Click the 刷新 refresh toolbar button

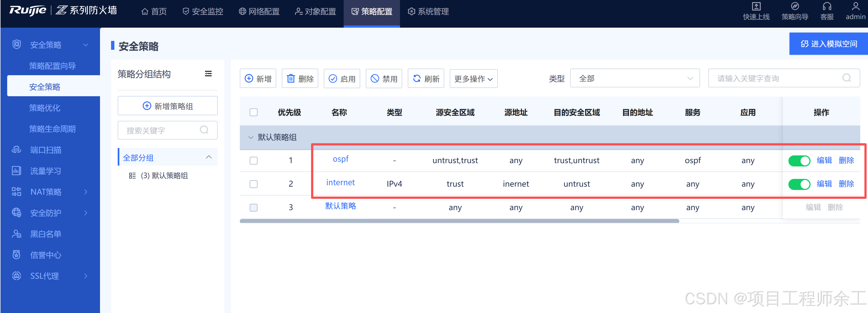(426, 79)
